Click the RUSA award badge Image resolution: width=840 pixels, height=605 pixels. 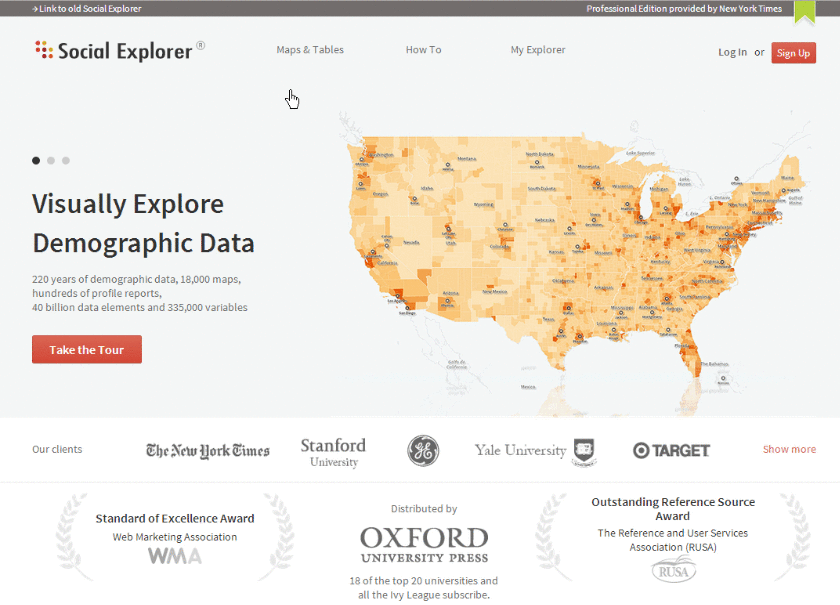tap(673, 571)
